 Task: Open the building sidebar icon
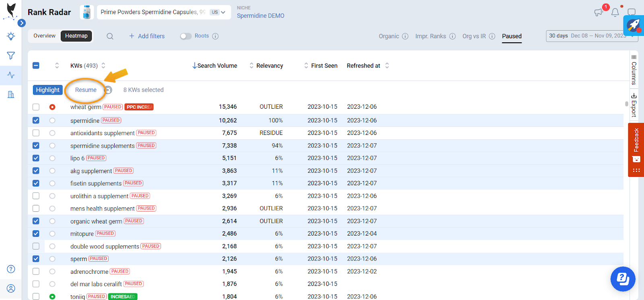[11, 95]
